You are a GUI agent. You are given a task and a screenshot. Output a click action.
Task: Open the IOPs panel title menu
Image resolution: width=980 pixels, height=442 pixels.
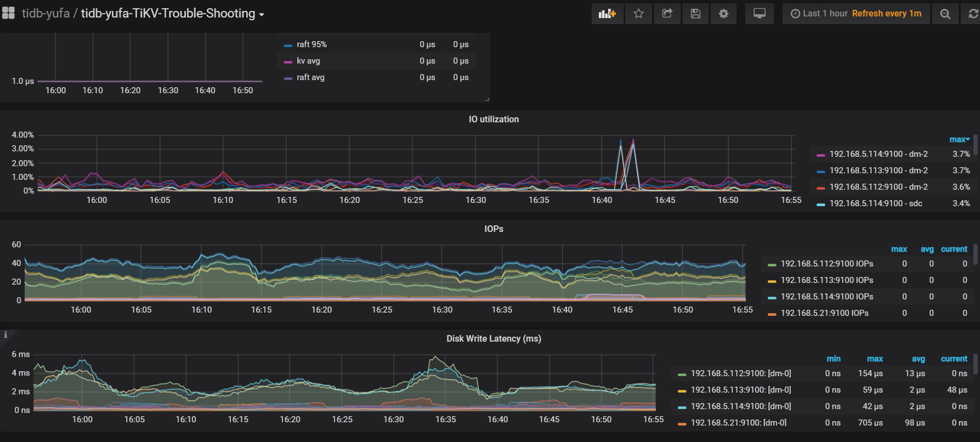coord(493,229)
